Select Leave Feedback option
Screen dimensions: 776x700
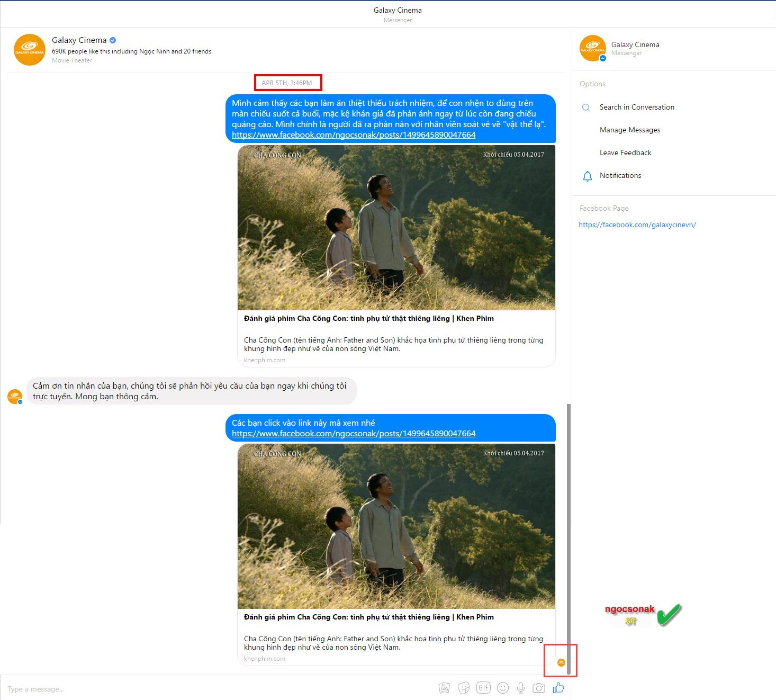coord(625,152)
